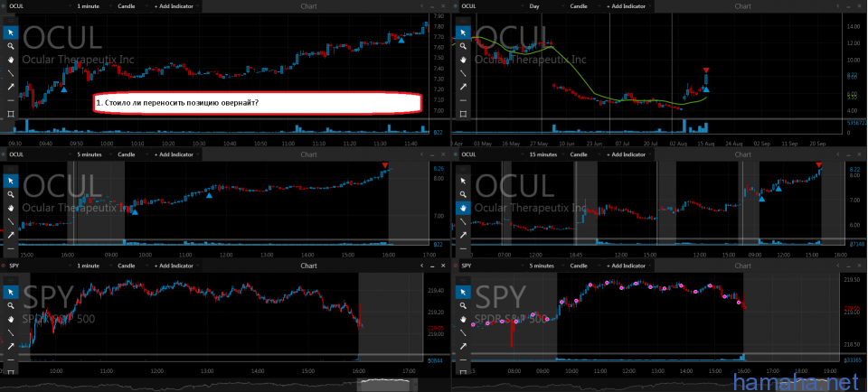Select the arrow tool in OCUL Day chart
Image resolution: width=868 pixels, height=392 pixels.
tap(463, 87)
